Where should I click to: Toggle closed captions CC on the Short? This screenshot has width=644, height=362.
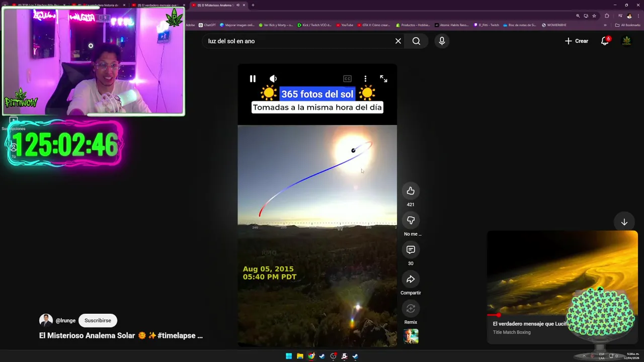[347, 78]
